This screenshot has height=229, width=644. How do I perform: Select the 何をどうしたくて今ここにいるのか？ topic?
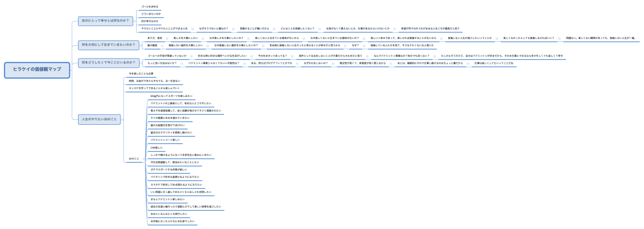coord(108,62)
